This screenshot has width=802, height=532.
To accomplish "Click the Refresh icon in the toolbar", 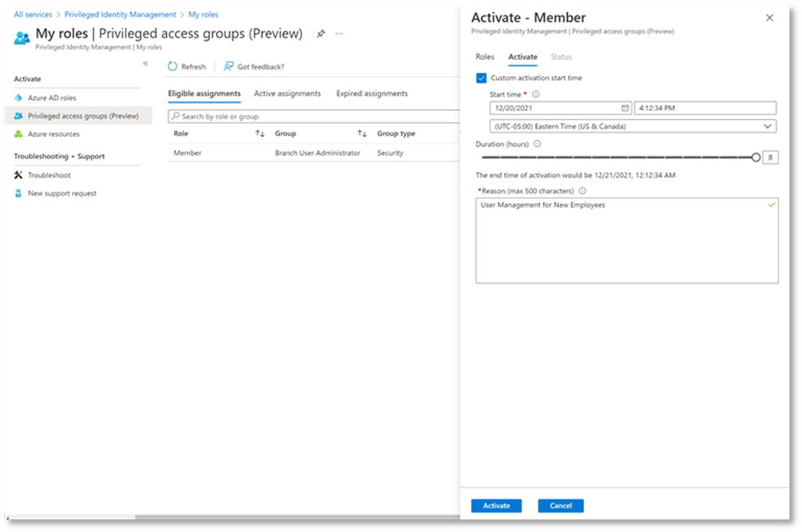I will coord(173,66).
